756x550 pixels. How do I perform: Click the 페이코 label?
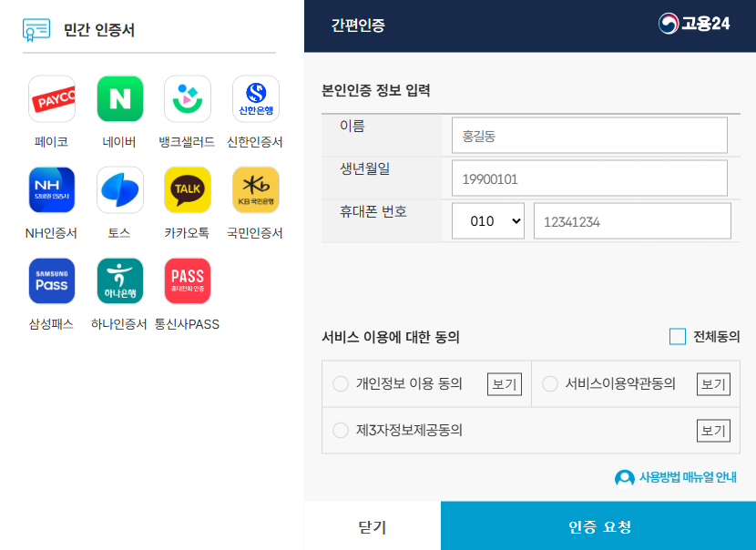(x=51, y=142)
